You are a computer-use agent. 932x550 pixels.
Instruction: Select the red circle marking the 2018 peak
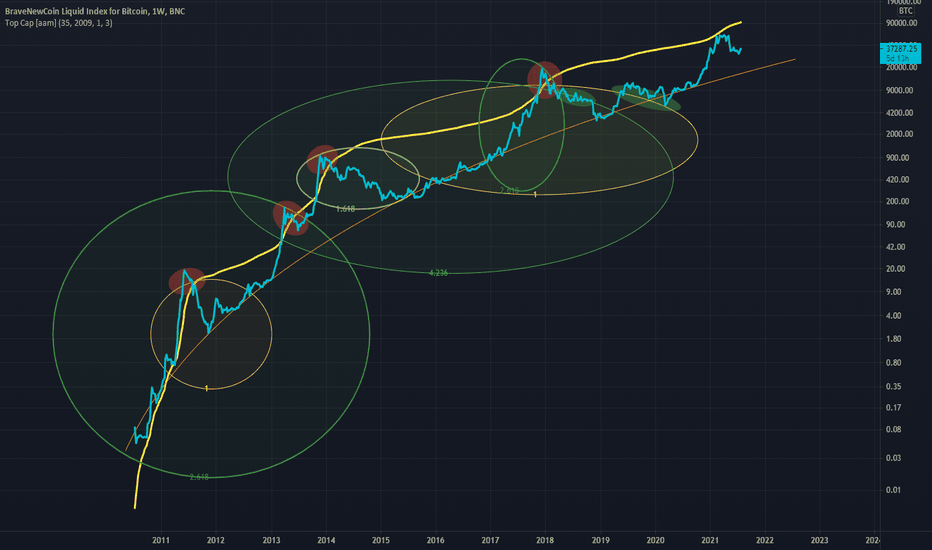click(544, 80)
